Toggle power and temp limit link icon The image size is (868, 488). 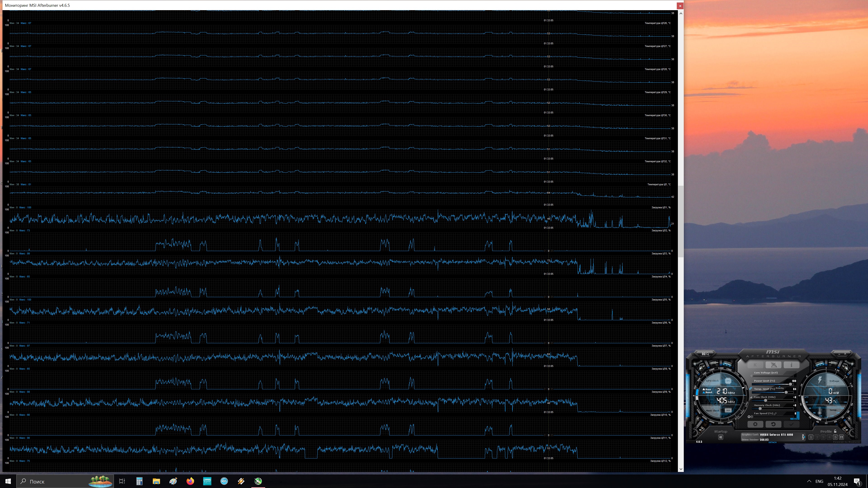point(751,389)
